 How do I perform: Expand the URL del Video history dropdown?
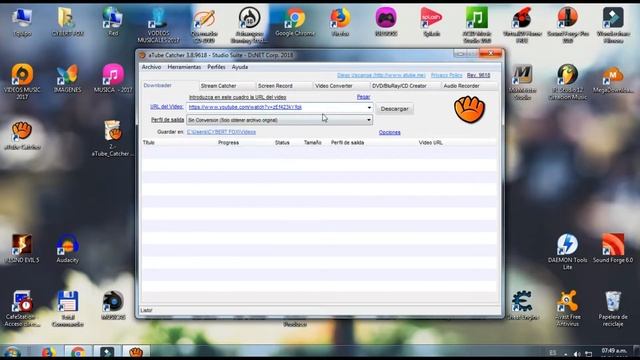(369, 108)
